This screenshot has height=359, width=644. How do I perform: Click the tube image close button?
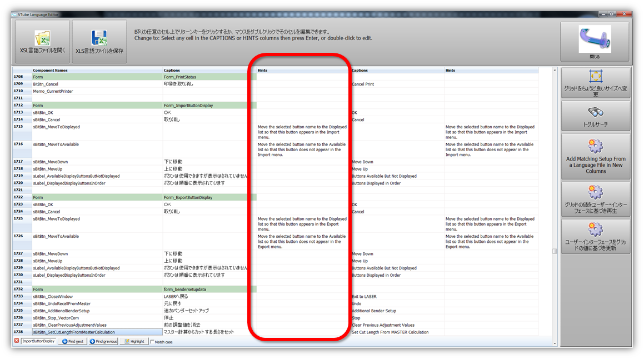[x=595, y=42]
